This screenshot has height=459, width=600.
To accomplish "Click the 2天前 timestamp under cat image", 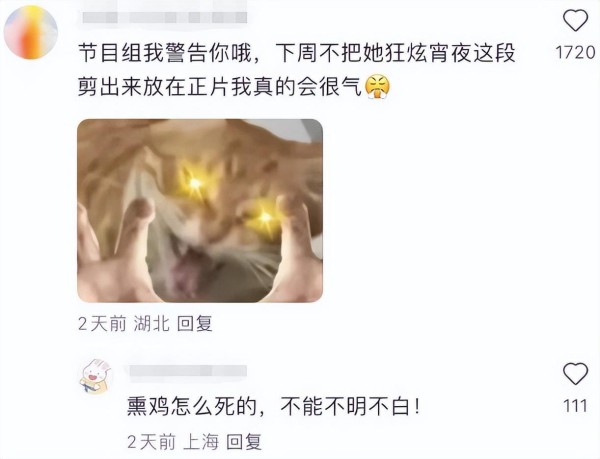I will (x=102, y=324).
